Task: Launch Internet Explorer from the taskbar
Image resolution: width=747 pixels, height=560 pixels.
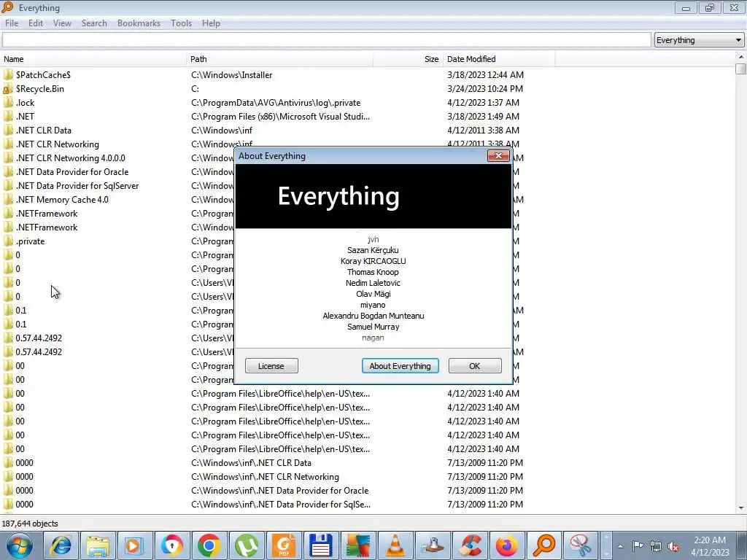Action: pos(61,545)
